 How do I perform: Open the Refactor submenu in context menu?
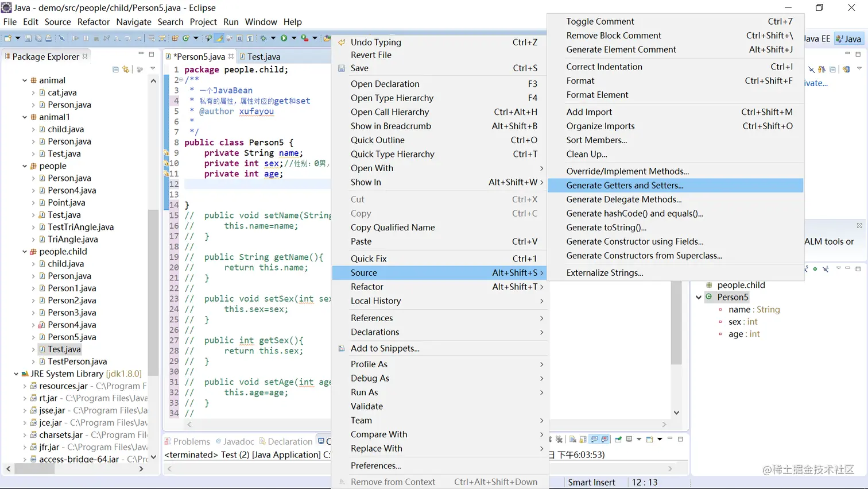tap(440, 287)
